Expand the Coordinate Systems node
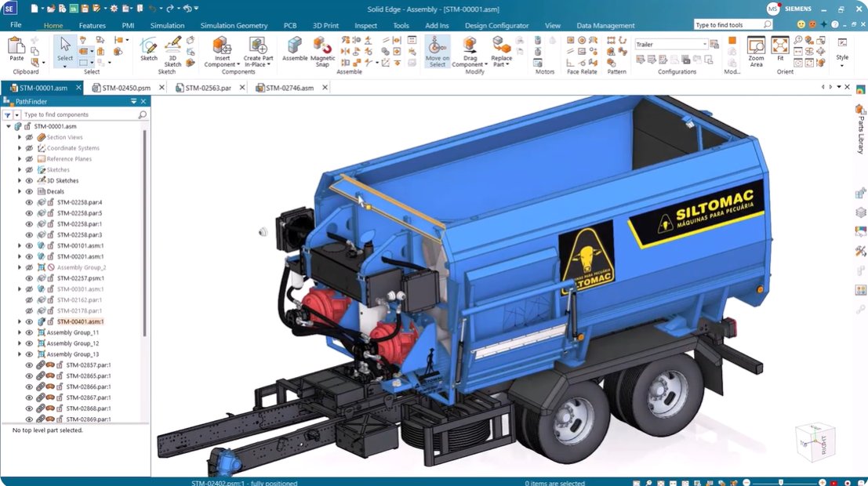The height and width of the screenshot is (486, 868). pyautogui.click(x=20, y=148)
